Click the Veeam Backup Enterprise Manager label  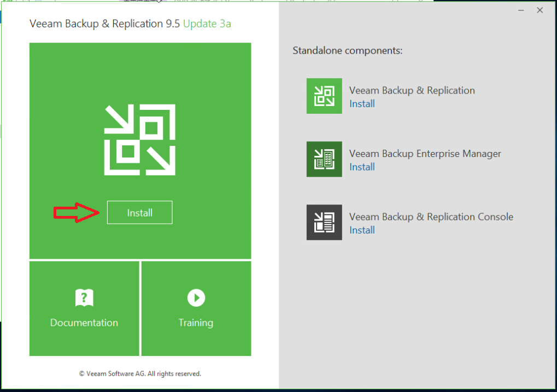click(425, 154)
